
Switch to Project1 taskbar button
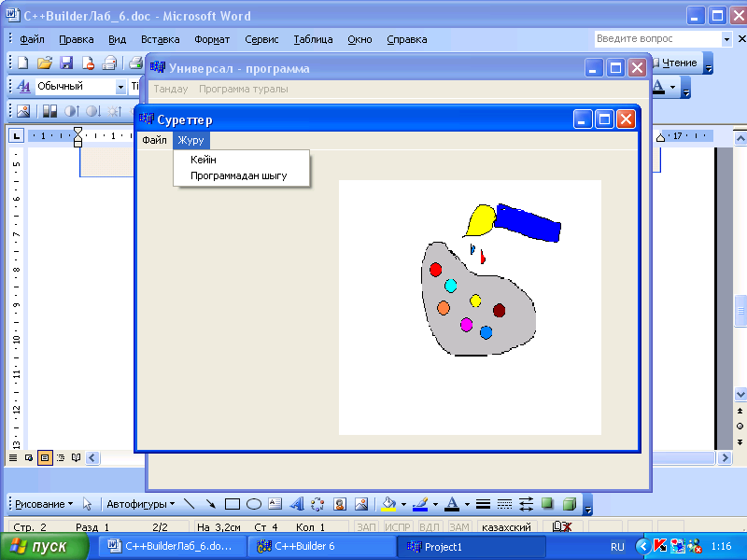472,546
